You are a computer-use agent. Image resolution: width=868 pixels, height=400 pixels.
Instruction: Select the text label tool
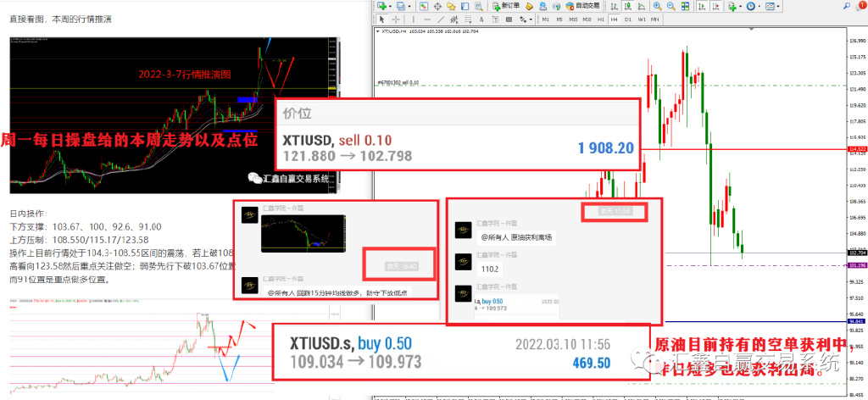(495, 19)
